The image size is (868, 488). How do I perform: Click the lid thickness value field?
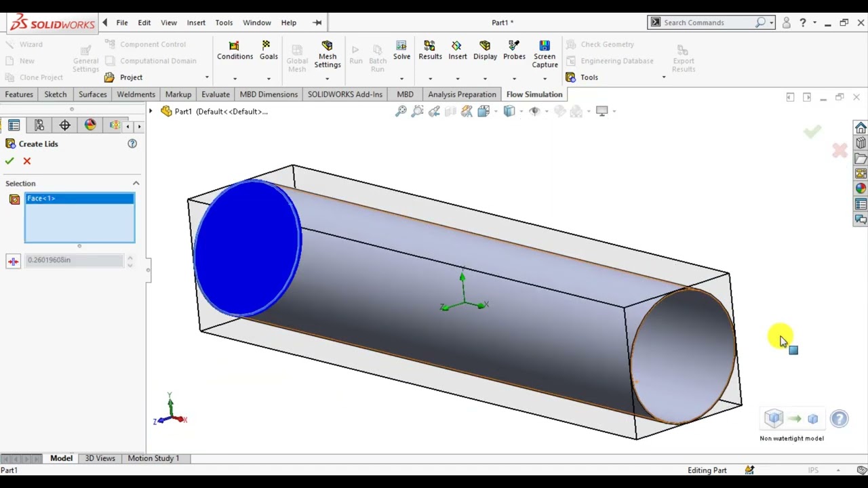point(75,260)
